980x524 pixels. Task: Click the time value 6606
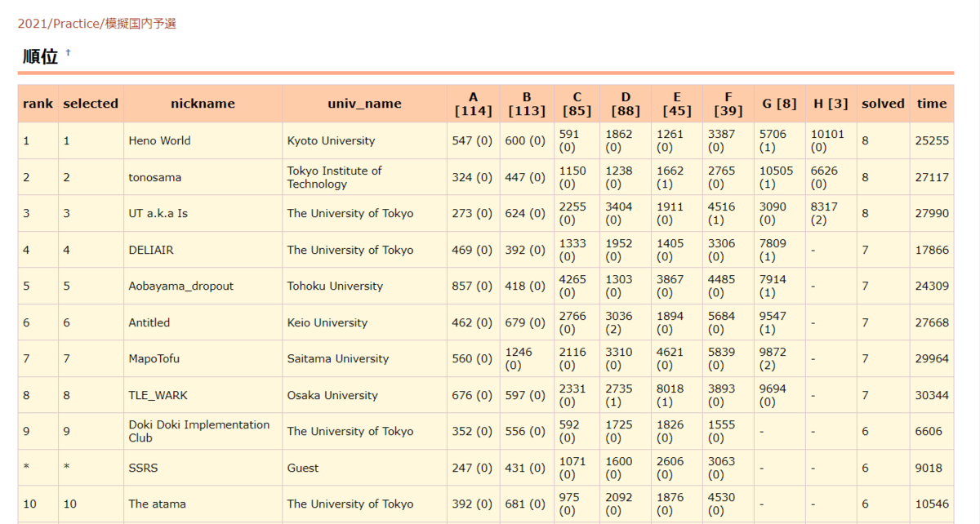pyautogui.click(x=932, y=431)
